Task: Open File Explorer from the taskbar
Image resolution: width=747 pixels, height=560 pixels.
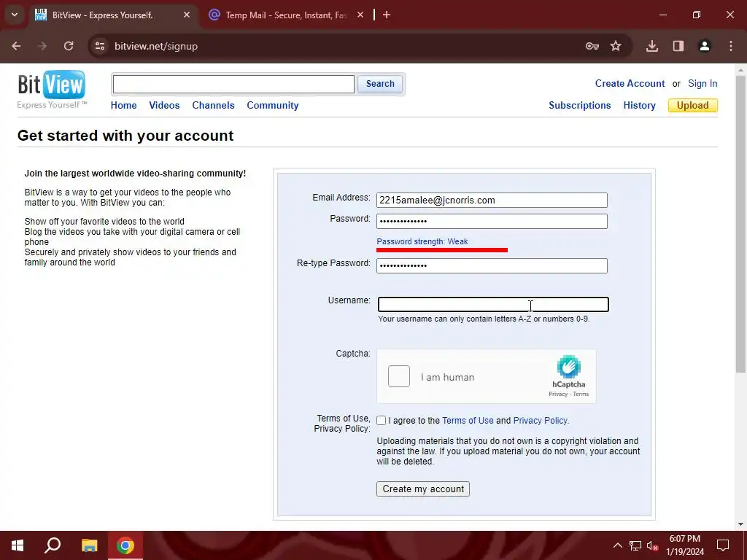Action: pos(89,545)
